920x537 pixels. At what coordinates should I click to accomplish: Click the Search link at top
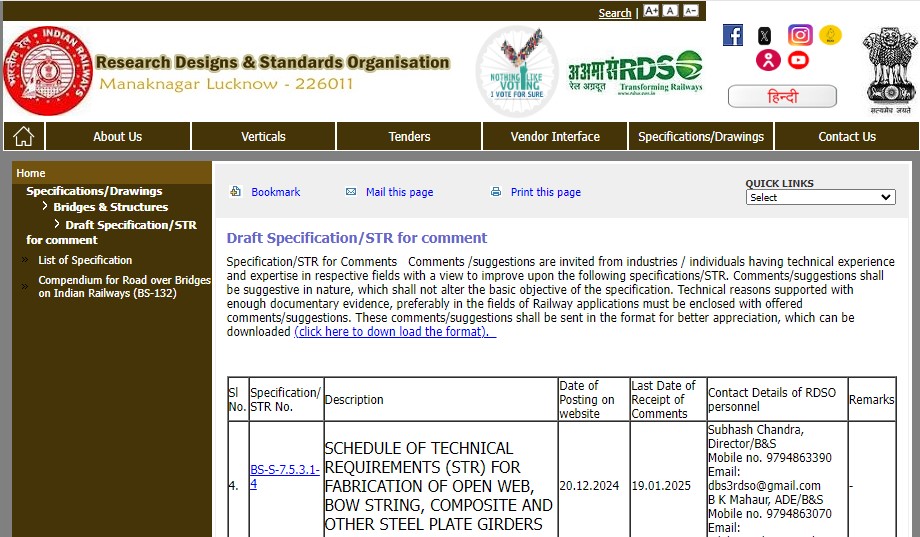click(x=614, y=13)
